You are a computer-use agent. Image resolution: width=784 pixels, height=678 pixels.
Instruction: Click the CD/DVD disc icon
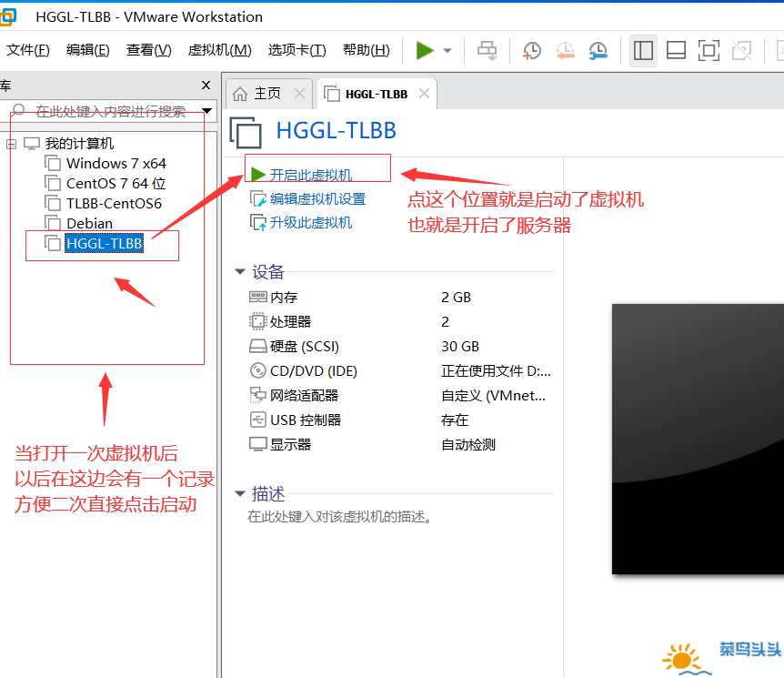pyautogui.click(x=258, y=370)
